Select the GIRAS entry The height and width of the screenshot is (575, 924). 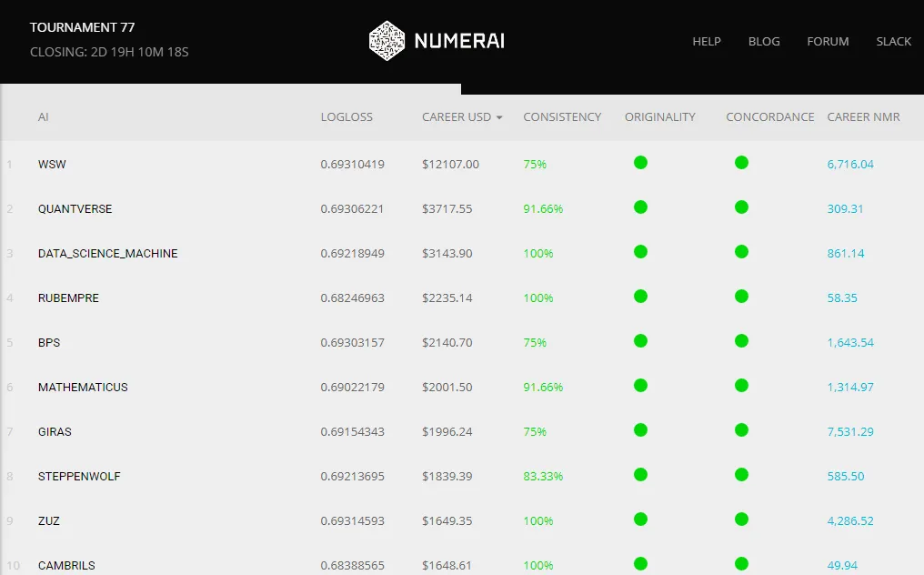click(x=55, y=431)
